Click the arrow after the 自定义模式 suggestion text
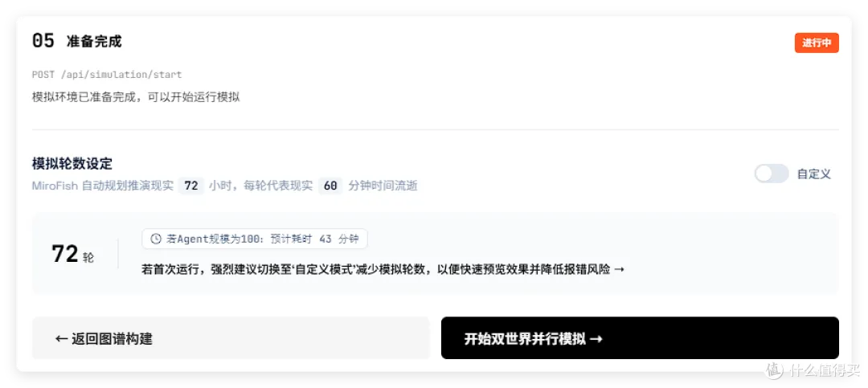The image size is (868, 388). 620,270
